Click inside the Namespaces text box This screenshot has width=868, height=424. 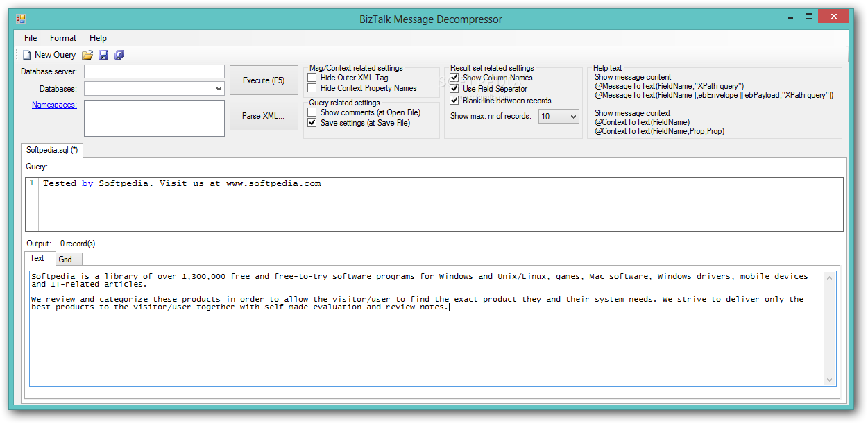pyautogui.click(x=154, y=118)
